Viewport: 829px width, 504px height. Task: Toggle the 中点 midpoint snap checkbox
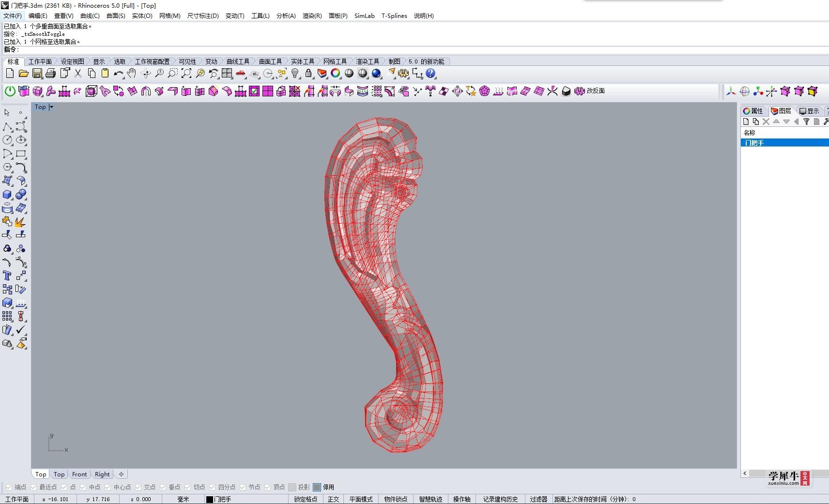click(x=83, y=487)
